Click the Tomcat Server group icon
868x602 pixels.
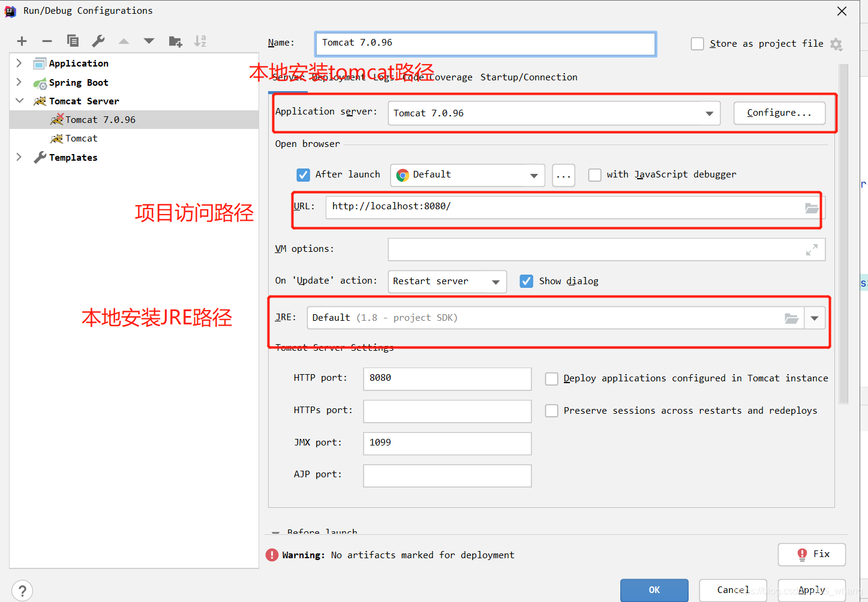[x=40, y=101]
